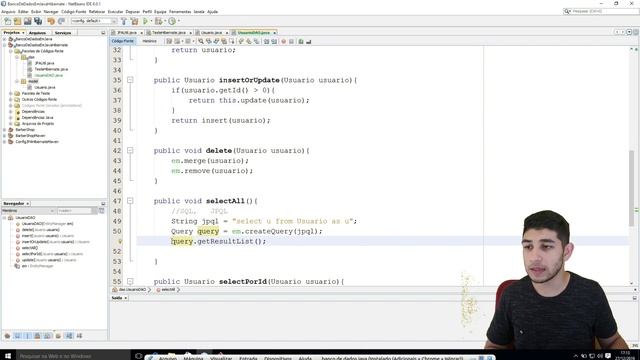Select TesteHibernate.java in the project tree
Screen dimensions: 640x360
[51, 69]
